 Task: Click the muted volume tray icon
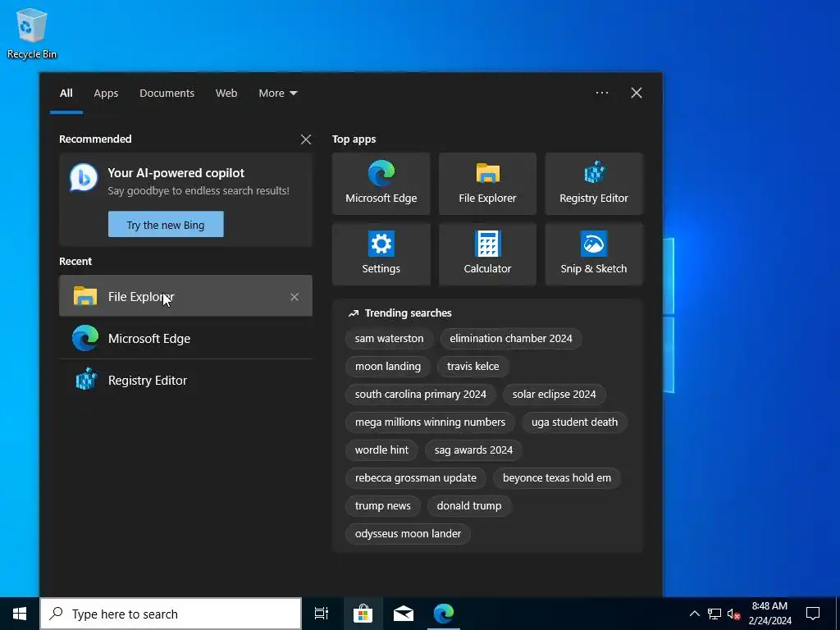733,614
